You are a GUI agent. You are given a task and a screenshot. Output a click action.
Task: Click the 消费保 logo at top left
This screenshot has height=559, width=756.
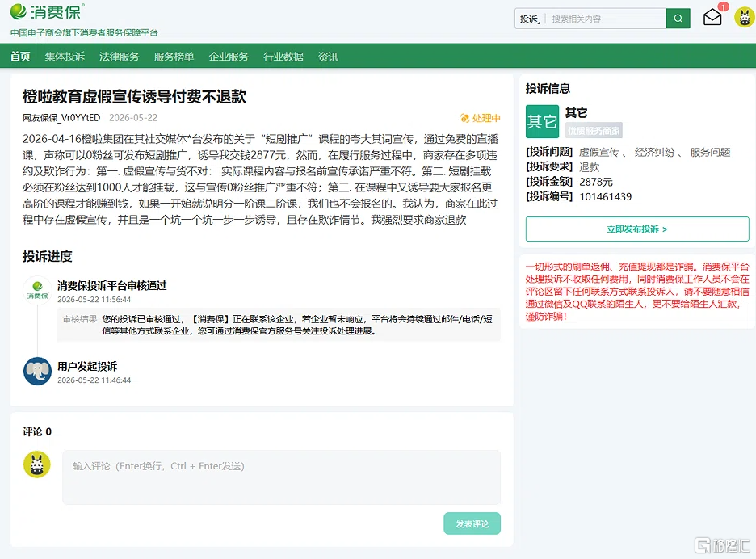pyautogui.click(x=47, y=11)
